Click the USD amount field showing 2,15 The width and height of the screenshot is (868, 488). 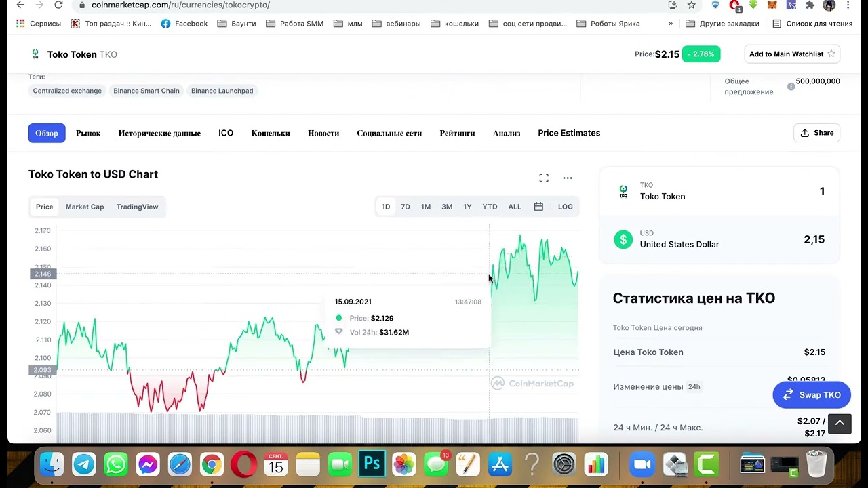(719, 239)
